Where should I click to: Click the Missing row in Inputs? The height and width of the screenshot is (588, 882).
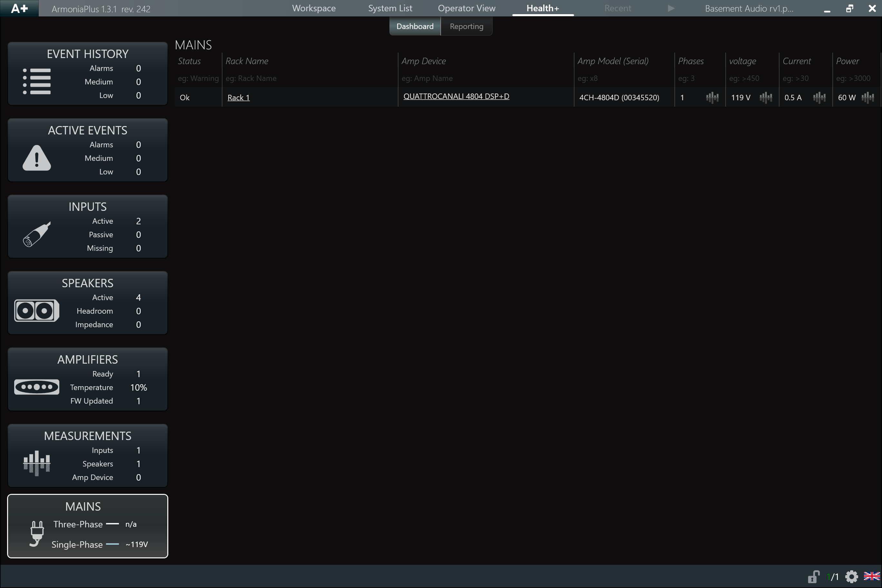point(114,248)
